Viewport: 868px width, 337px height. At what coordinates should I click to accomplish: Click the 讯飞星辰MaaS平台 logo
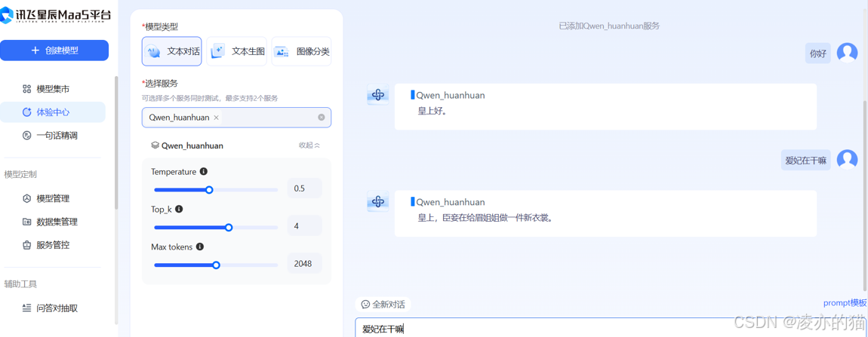pyautogui.click(x=55, y=16)
